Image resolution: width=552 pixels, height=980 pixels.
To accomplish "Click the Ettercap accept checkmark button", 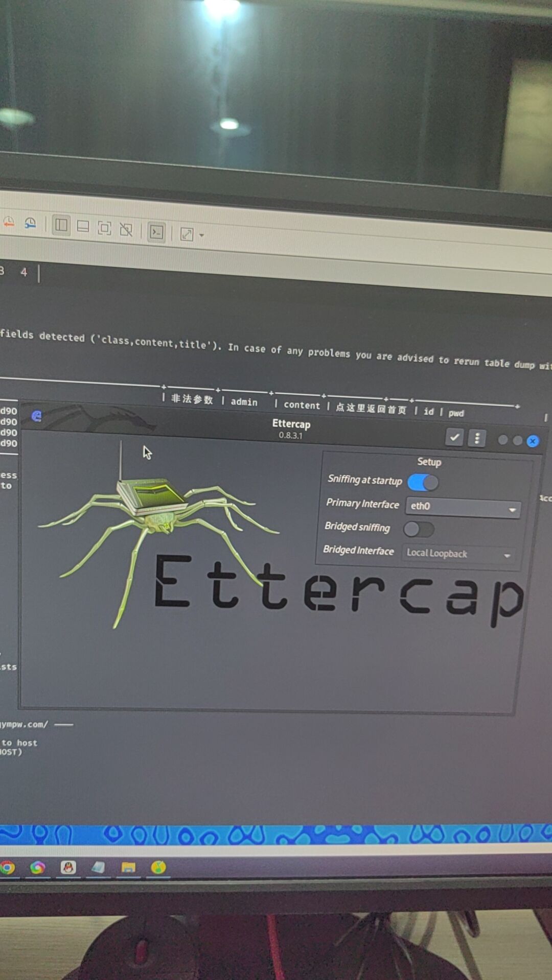I will (454, 437).
